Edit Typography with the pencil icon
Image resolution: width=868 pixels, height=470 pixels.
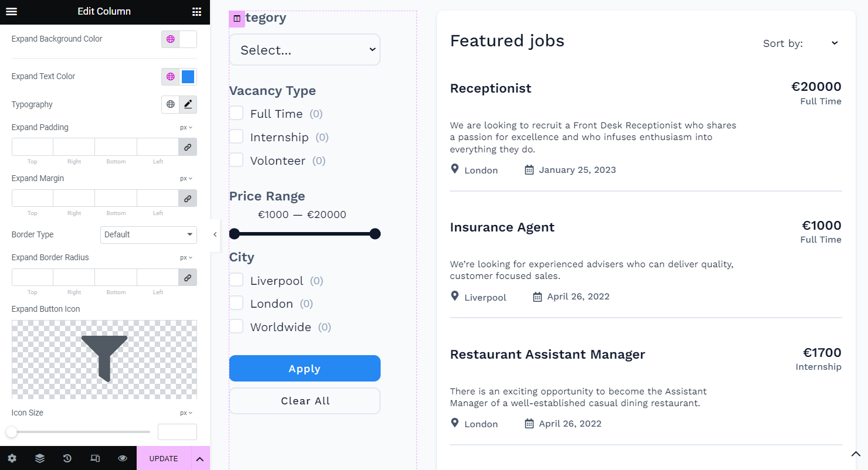(188, 104)
